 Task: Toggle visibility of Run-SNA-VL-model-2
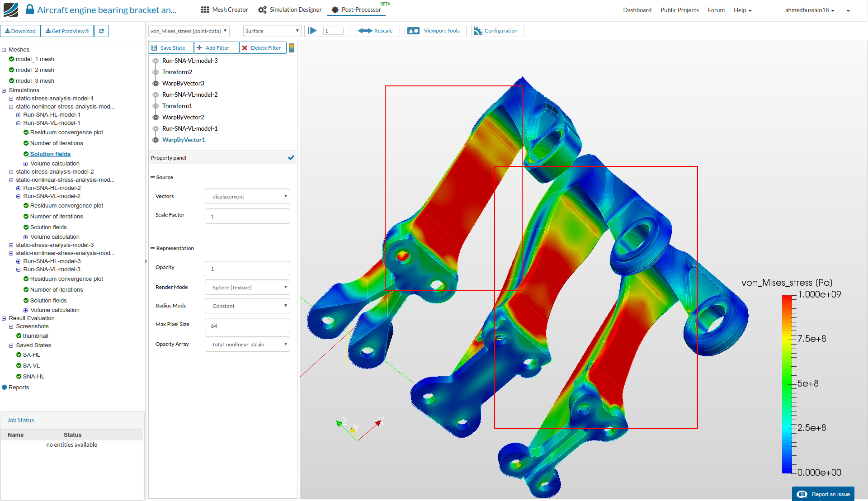pos(156,95)
